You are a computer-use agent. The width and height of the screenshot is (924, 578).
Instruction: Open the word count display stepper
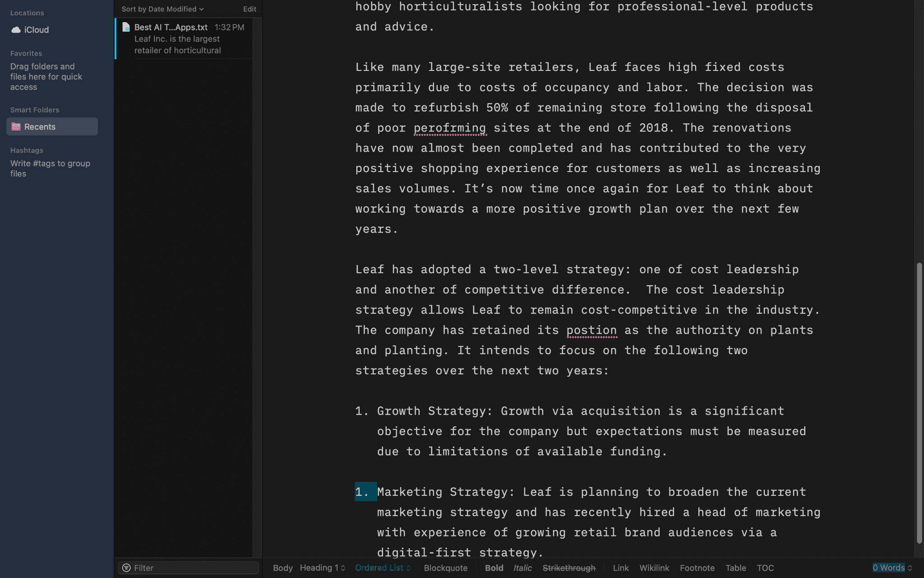point(891,568)
